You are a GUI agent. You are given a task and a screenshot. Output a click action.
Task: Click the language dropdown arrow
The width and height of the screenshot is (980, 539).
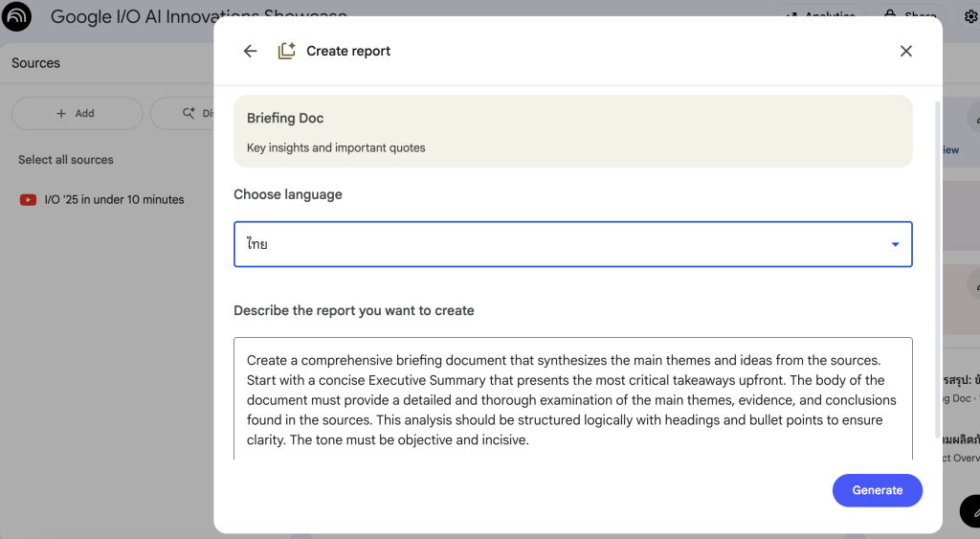pyautogui.click(x=895, y=244)
